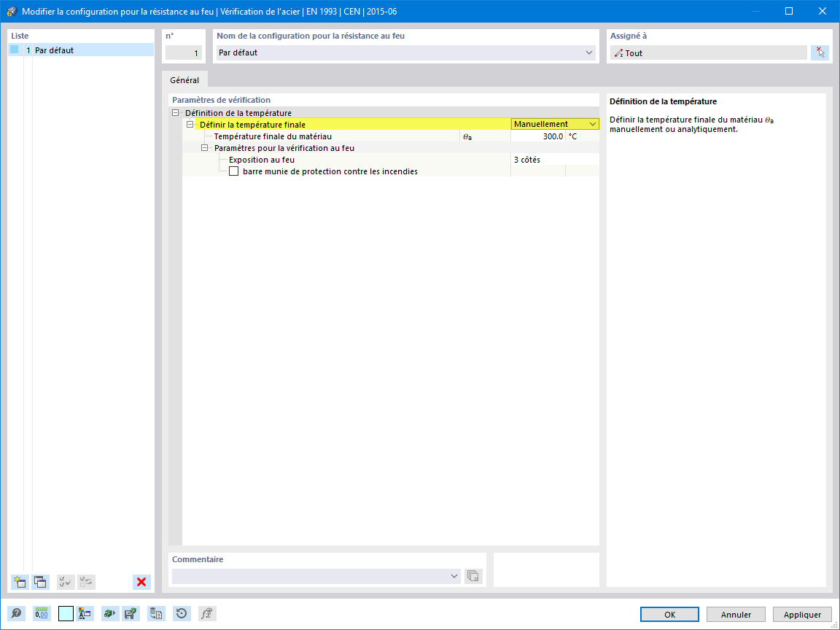The height and width of the screenshot is (630, 840).
Task: Collapse Définir la température finale node
Action: point(190,124)
